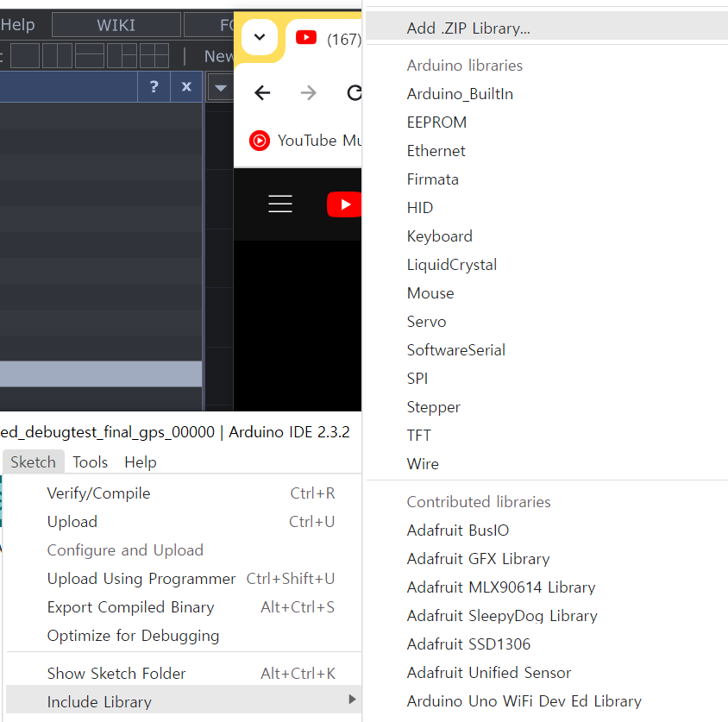Open the browser tab search chevron
Screen dimensions: 728x722
coord(260,37)
